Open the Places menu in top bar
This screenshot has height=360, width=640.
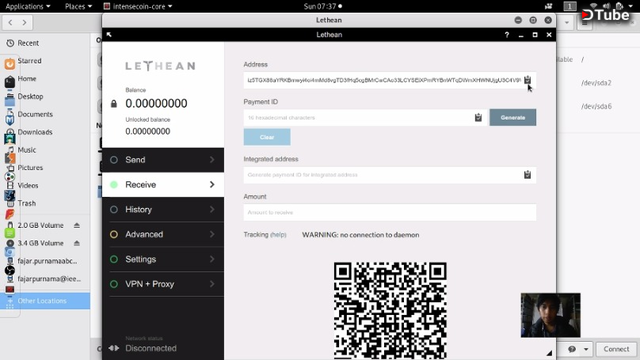click(x=78, y=6)
